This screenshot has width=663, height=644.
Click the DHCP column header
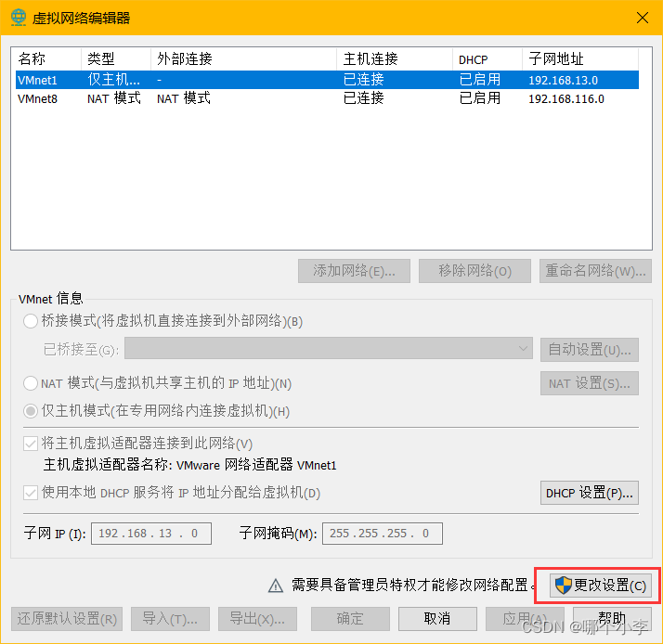click(487, 58)
